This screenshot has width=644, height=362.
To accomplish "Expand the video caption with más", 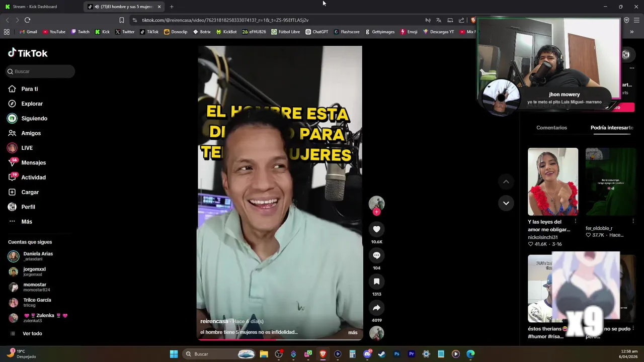I will [x=353, y=332].
